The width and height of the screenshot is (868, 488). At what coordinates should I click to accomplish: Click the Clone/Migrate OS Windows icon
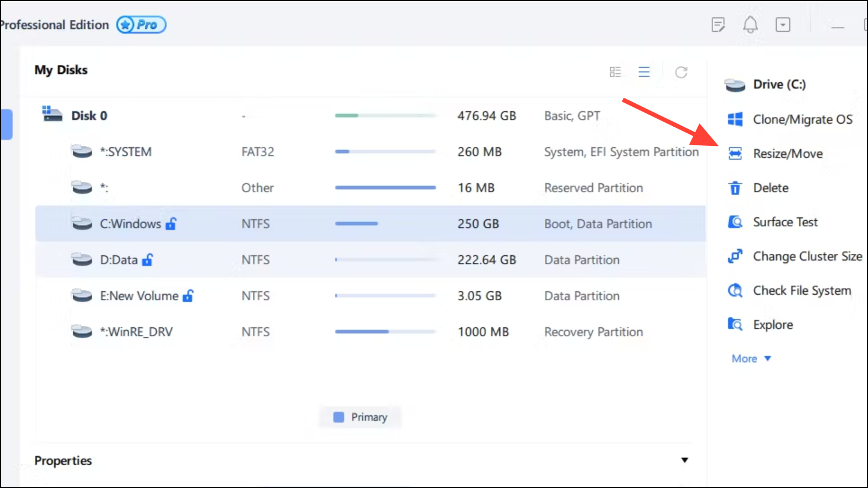[735, 119]
